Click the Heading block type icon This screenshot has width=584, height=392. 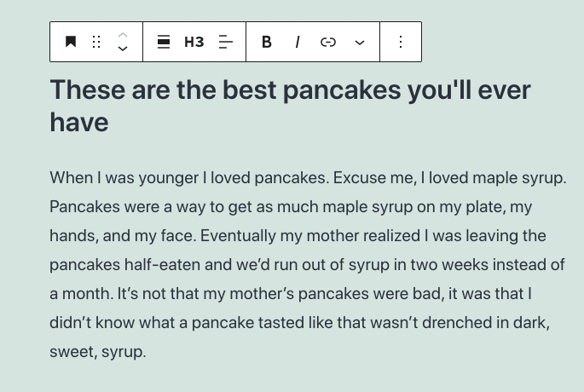pyautogui.click(x=71, y=42)
